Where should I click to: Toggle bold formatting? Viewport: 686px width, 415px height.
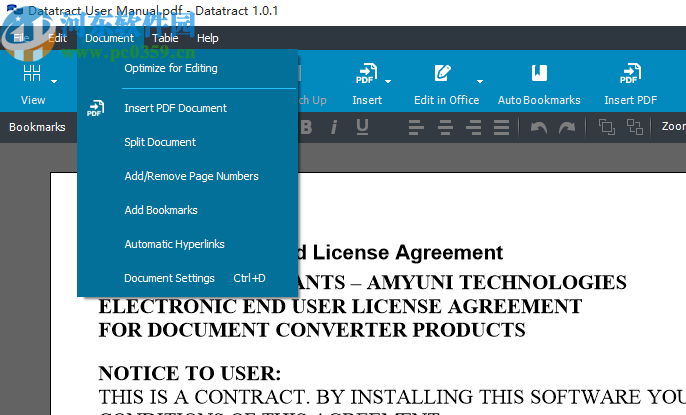306,127
